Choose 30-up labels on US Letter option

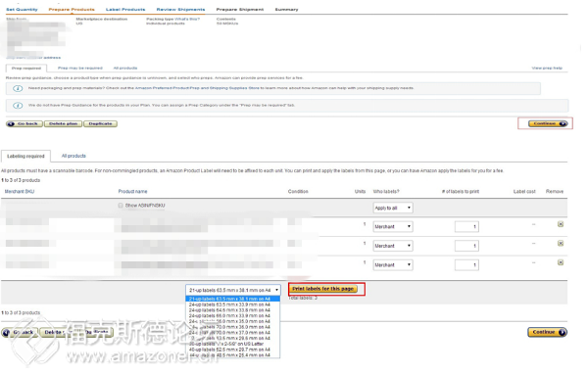233,344
